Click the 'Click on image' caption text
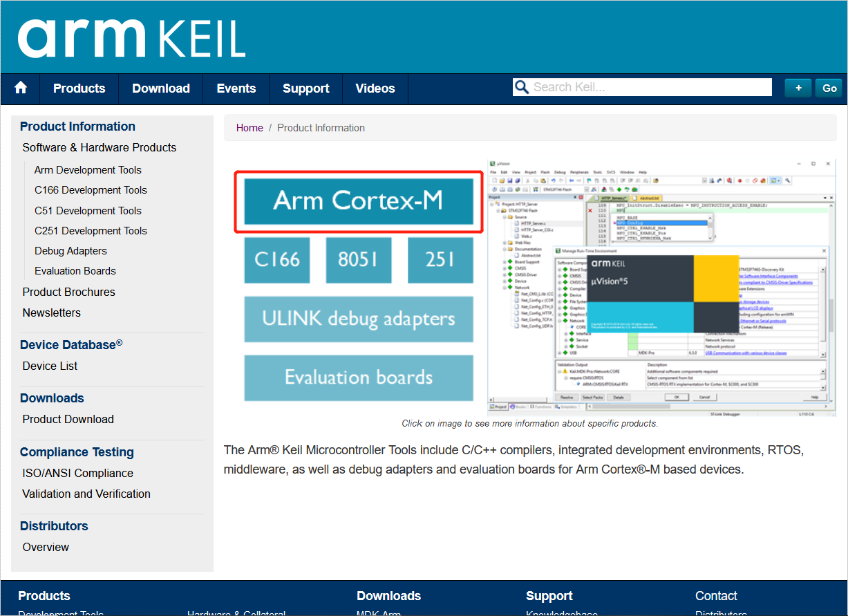The width and height of the screenshot is (848, 616). pyautogui.click(x=530, y=423)
